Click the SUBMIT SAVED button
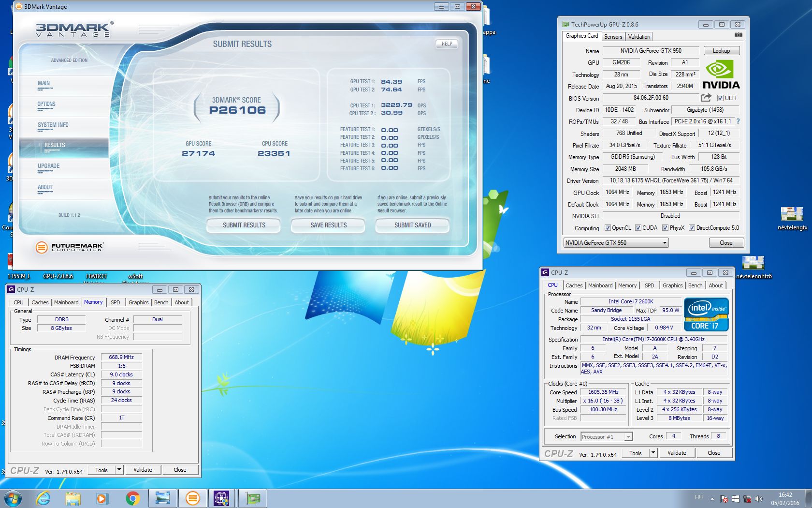Image resolution: width=812 pixels, height=508 pixels. [412, 225]
